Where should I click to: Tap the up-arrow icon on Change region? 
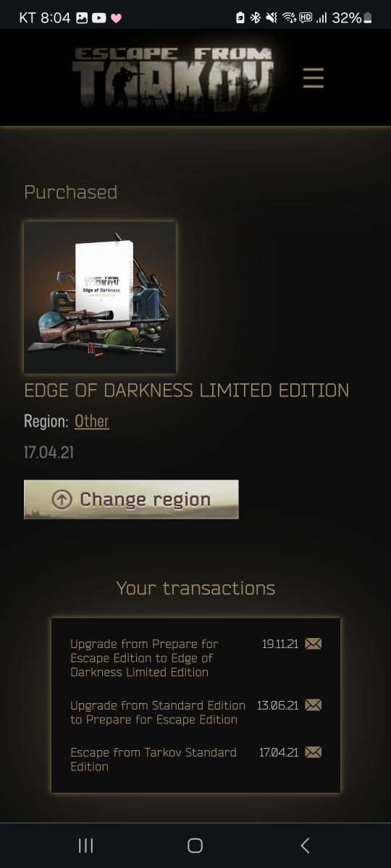[62, 499]
